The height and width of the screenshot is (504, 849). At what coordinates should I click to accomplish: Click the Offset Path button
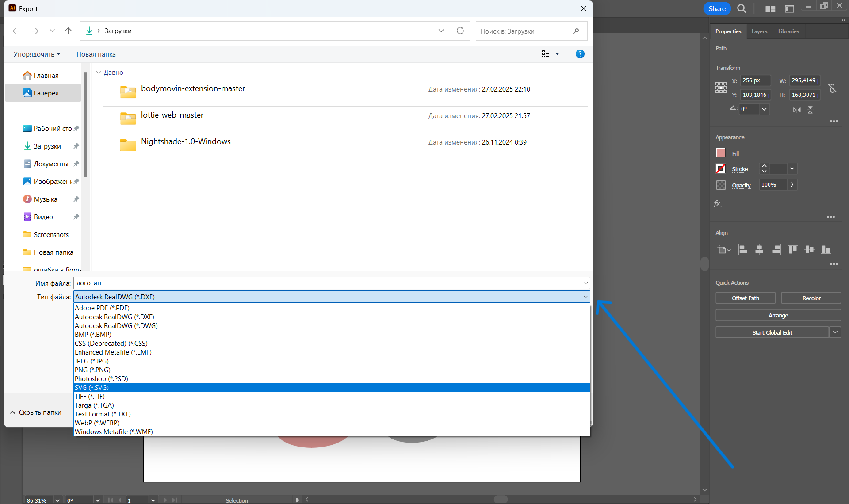tap(746, 298)
